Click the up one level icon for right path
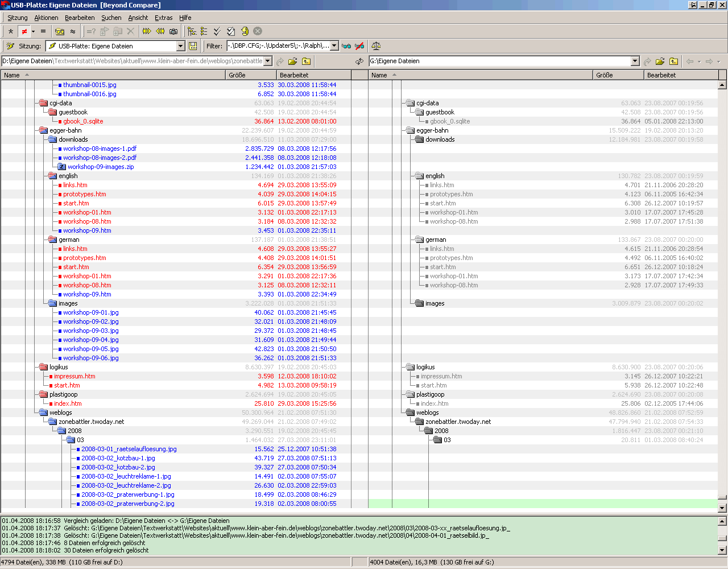The image size is (728, 569). [673, 61]
